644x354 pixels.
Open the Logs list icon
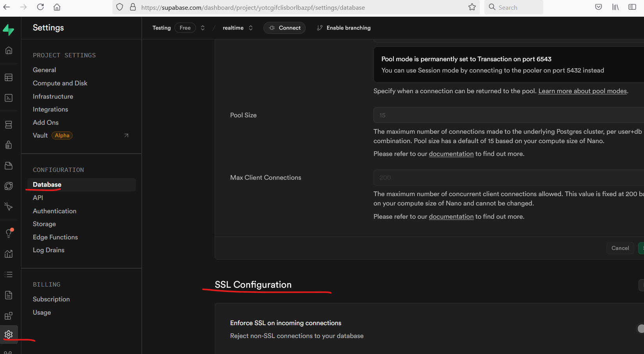[9, 274]
